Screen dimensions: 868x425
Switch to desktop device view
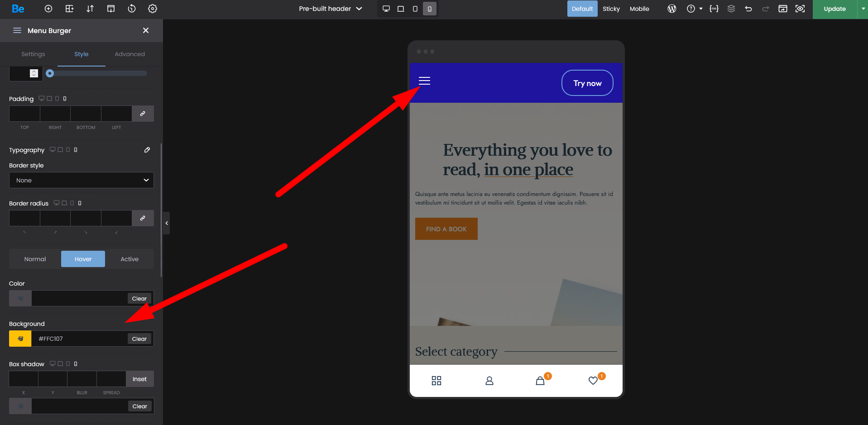(x=386, y=9)
